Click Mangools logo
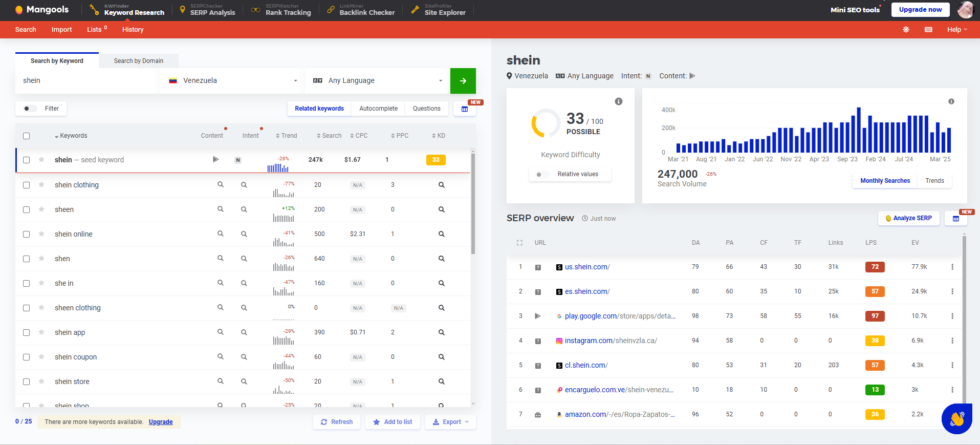980x445 pixels. [41, 10]
